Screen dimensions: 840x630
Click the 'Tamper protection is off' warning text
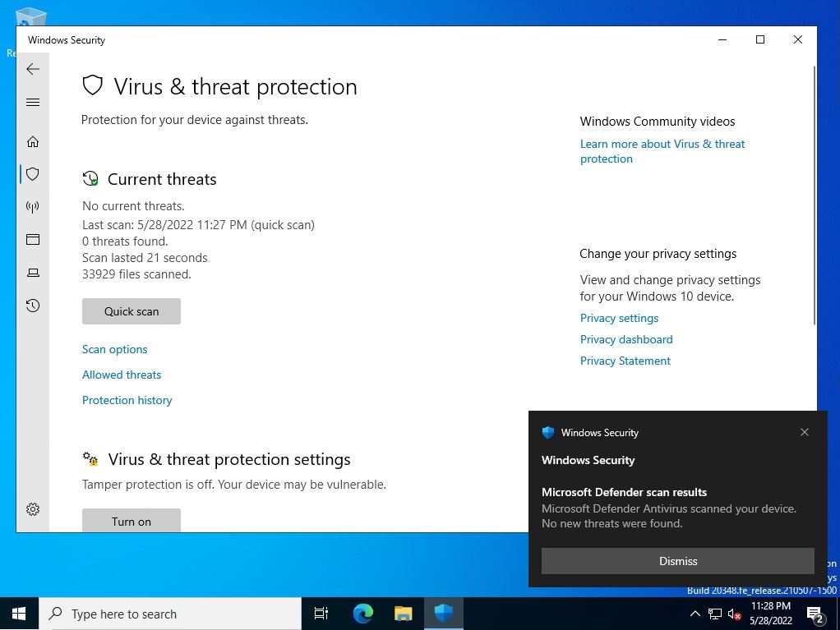234,485
